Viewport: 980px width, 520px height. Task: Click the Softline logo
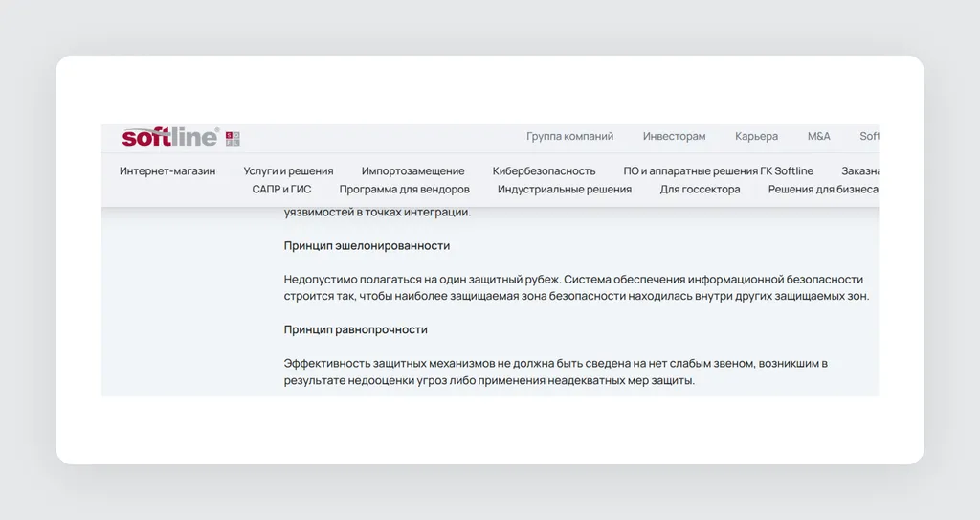(170, 137)
